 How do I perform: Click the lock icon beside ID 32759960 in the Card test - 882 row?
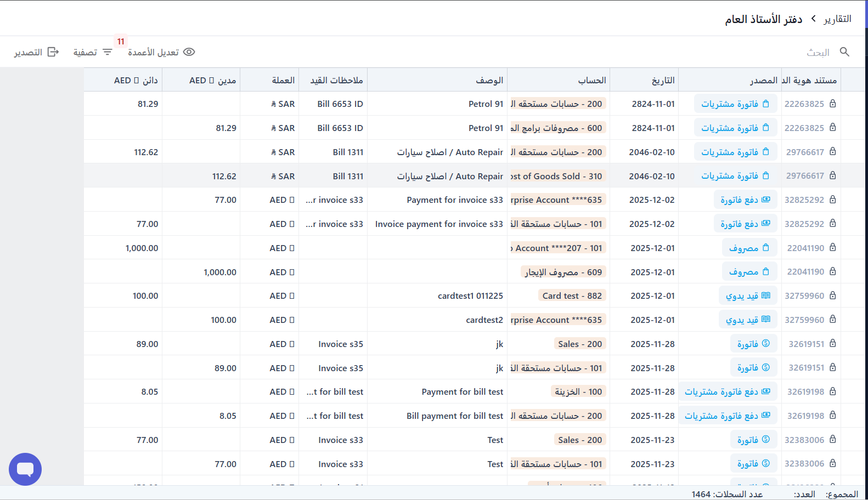click(x=832, y=296)
